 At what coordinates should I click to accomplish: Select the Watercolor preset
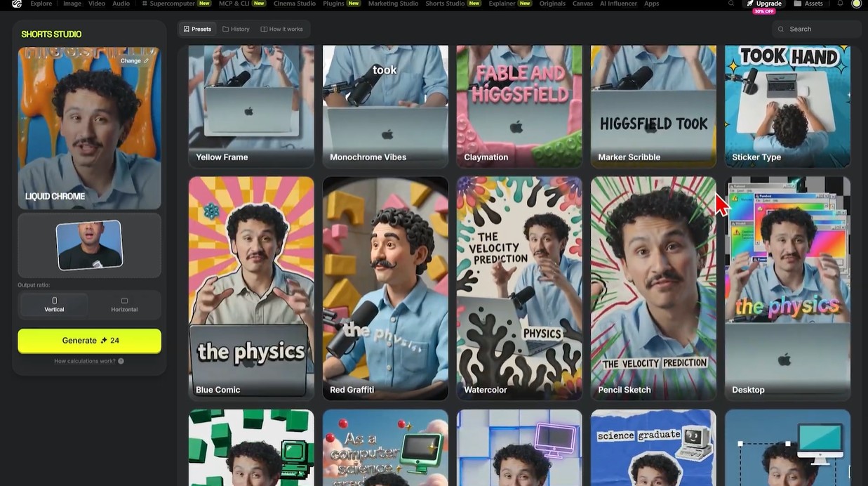[519, 288]
